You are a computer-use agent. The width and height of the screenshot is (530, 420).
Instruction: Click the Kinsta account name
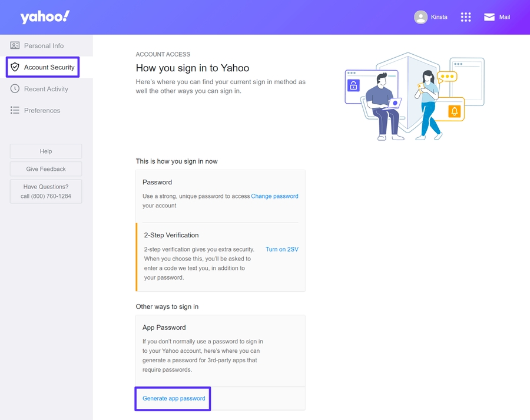(x=439, y=17)
